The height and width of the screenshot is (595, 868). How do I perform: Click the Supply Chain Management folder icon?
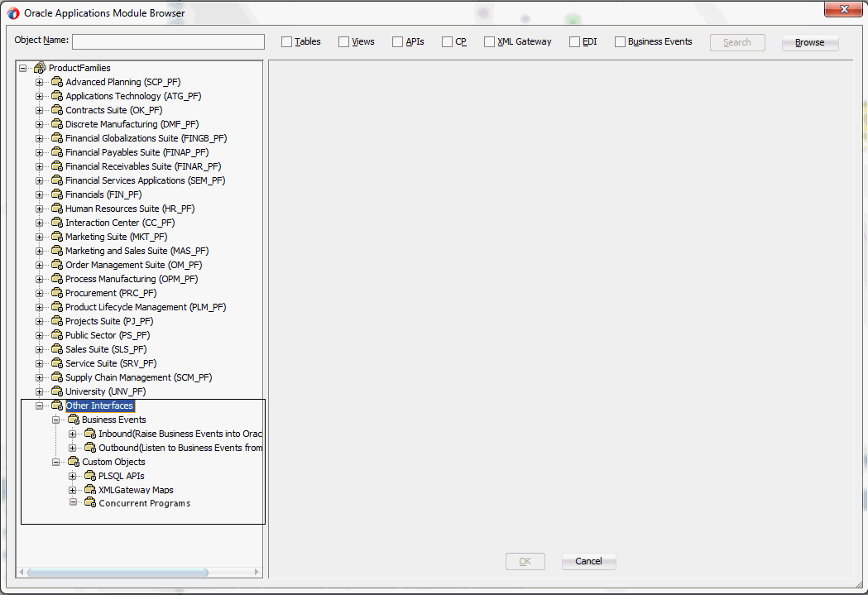point(57,377)
